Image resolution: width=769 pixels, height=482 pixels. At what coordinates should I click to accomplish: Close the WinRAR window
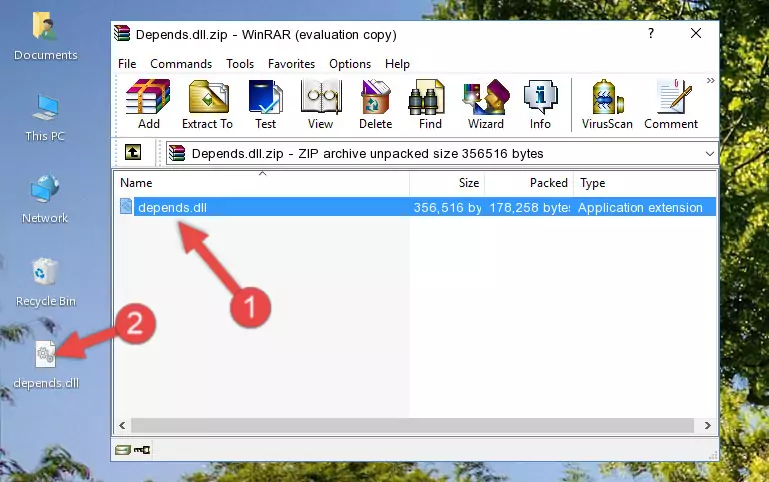coord(695,33)
